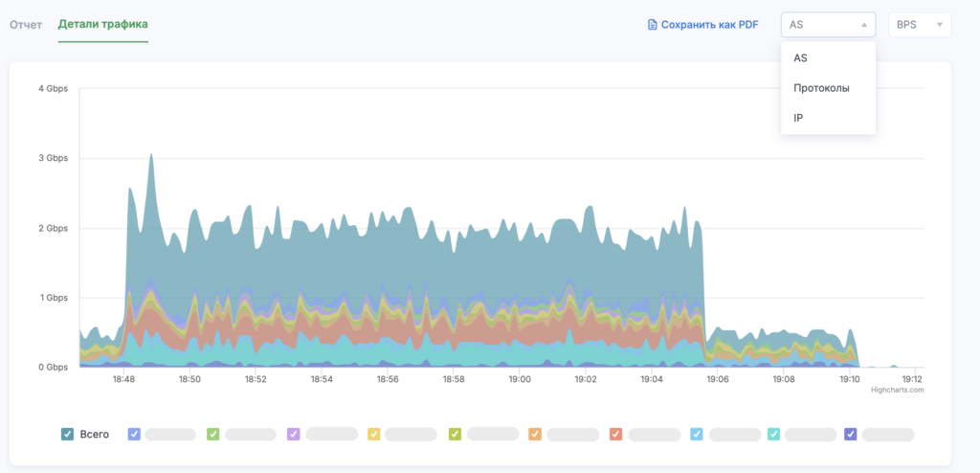
Task: Toggle the light blue legend checkbox
Action: [697, 434]
